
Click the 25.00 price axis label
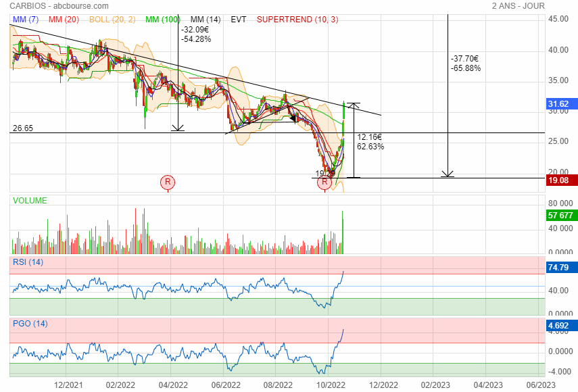[558, 141]
